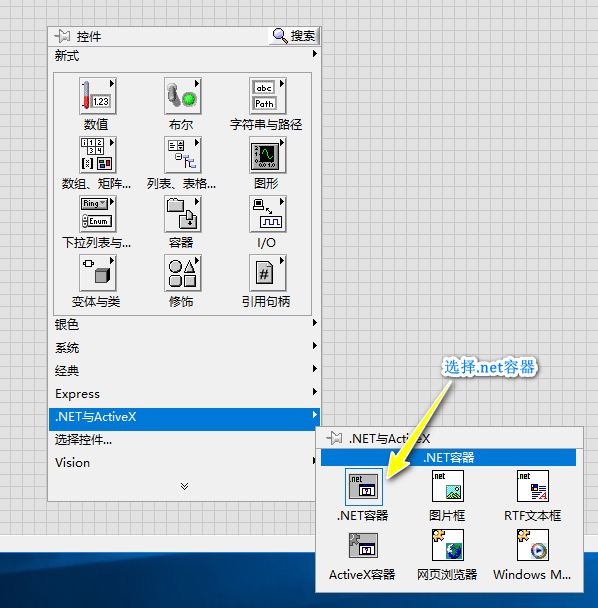Select the RTF文本框 .NET control
The image size is (598, 608).
tap(533, 486)
